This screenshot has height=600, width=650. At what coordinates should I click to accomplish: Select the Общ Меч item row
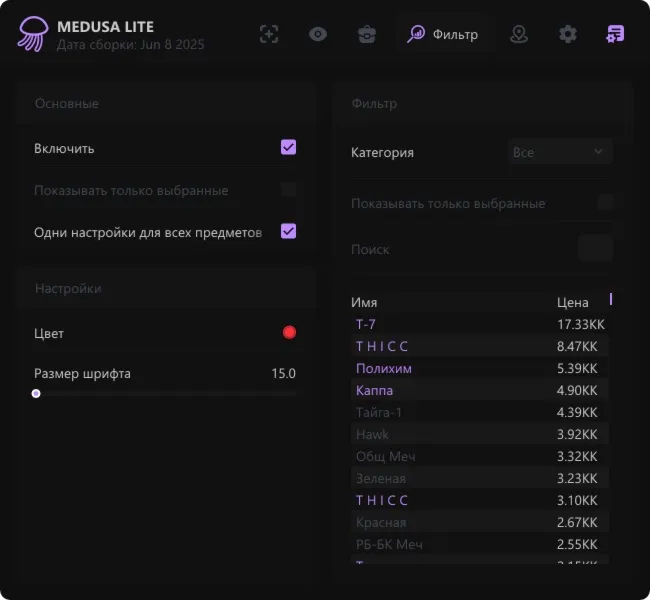(480, 456)
